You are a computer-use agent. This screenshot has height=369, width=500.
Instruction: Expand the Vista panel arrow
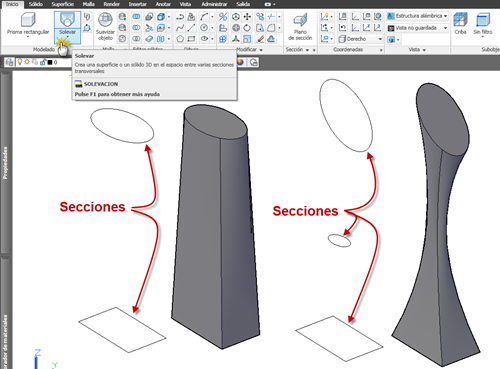pos(424,50)
